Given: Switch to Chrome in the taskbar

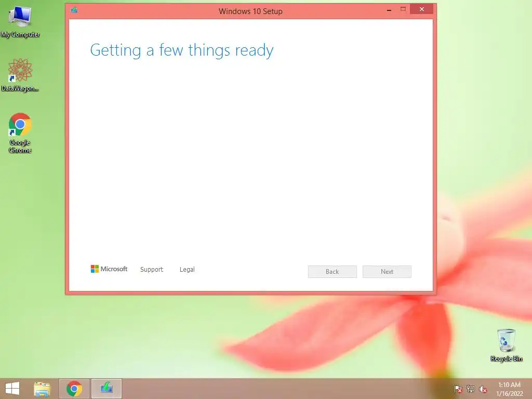Looking at the screenshot, I should pos(74,389).
